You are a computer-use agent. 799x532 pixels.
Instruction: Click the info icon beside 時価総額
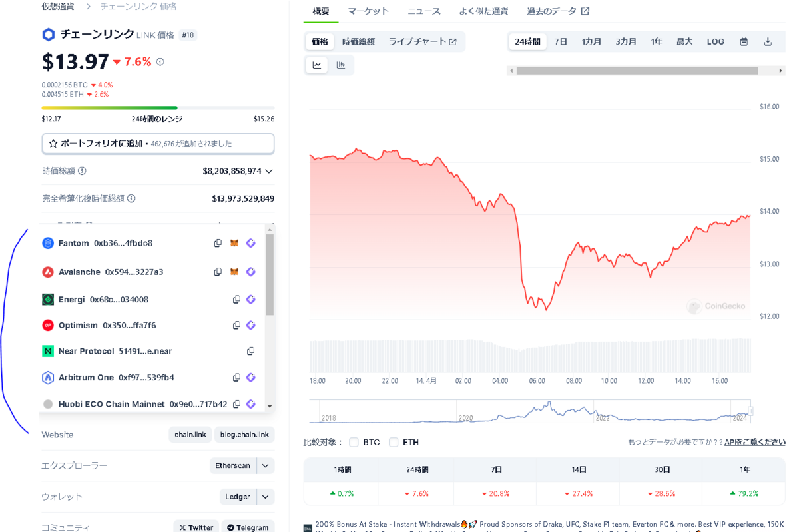[x=82, y=171]
